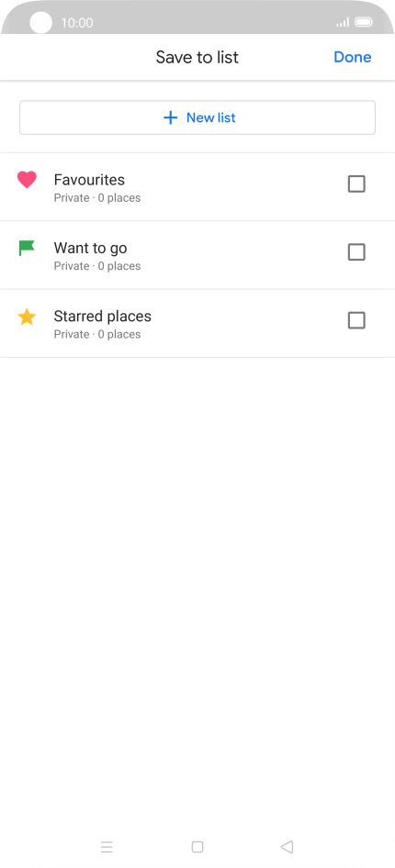Select the Want to go list name
The height and width of the screenshot is (868, 395).
click(90, 248)
